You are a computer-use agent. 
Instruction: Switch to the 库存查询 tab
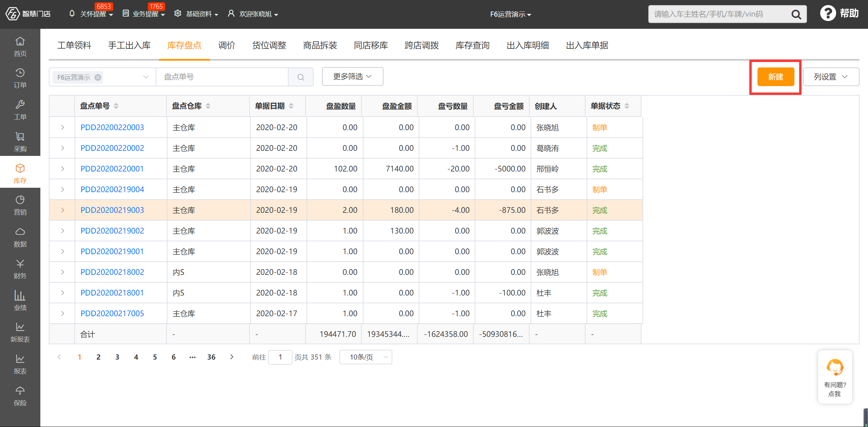pos(472,45)
